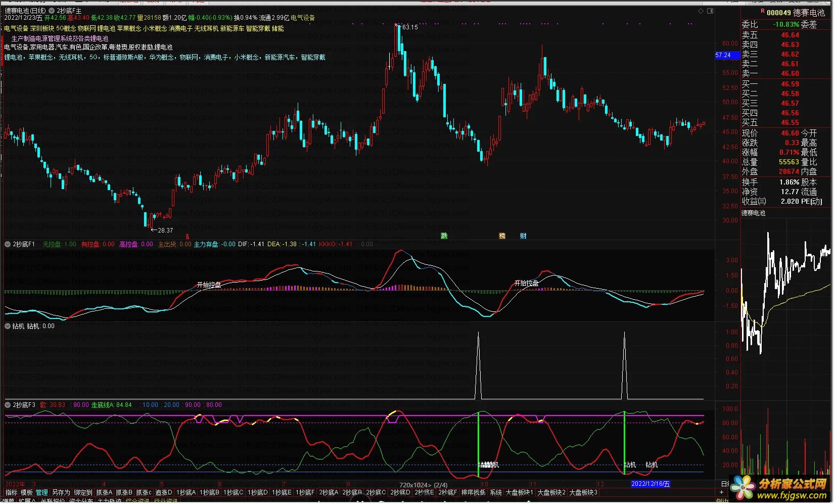Click the 买五 price 46.55
The image size is (835, 504).
tap(790, 123)
